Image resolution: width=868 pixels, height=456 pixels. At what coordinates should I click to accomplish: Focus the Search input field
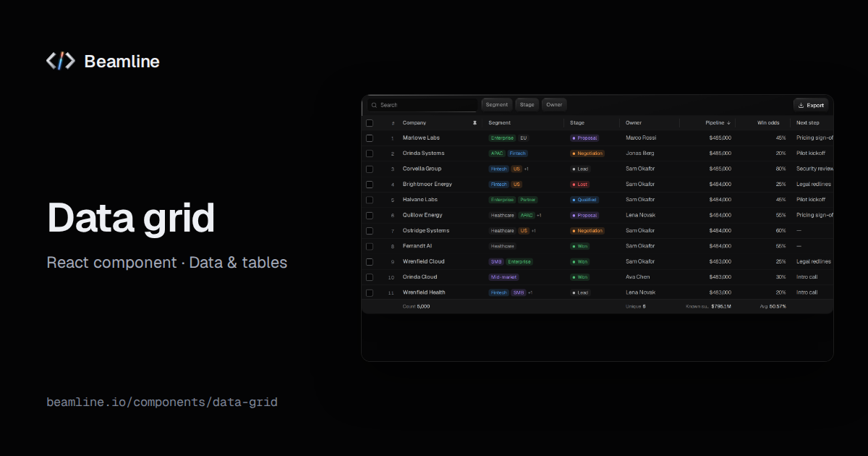pyautogui.click(x=422, y=105)
